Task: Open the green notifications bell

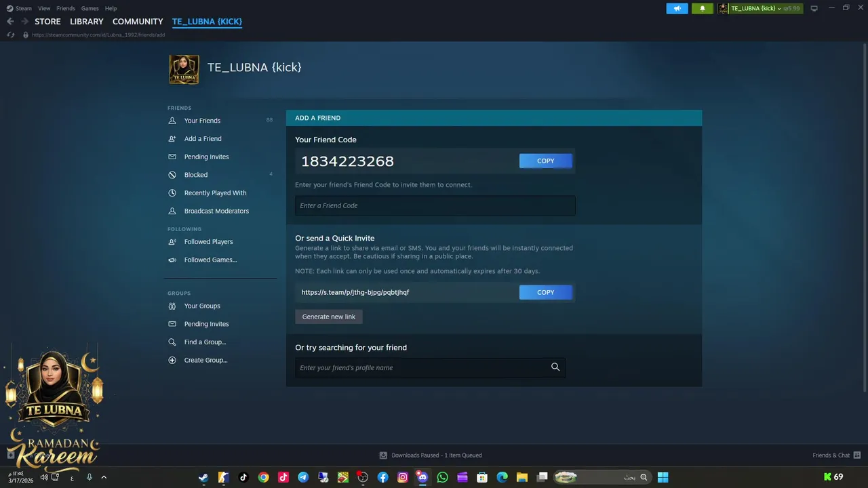Action: pos(702,8)
